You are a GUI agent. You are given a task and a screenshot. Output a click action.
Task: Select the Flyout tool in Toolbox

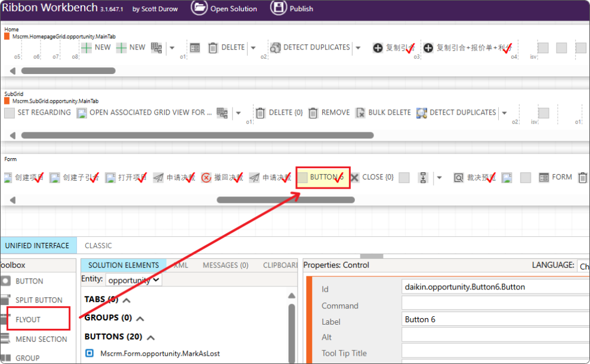click(28, 319)
